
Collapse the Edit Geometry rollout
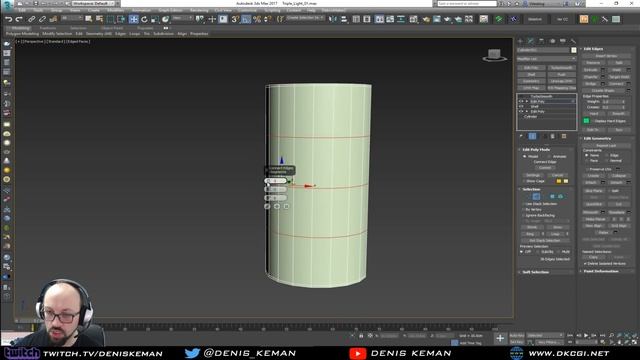pyautogui.click(x=597, y=139)
